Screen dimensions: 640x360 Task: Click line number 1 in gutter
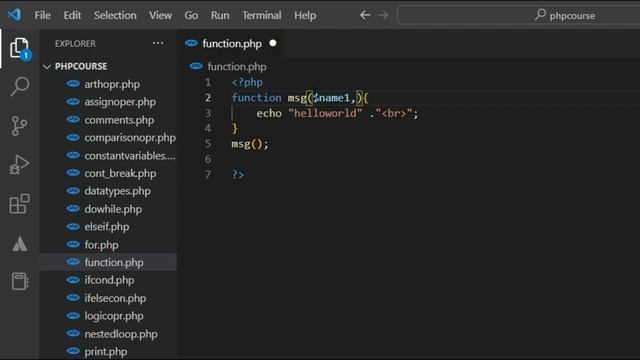pyautogui.click(x=208, y=82)
